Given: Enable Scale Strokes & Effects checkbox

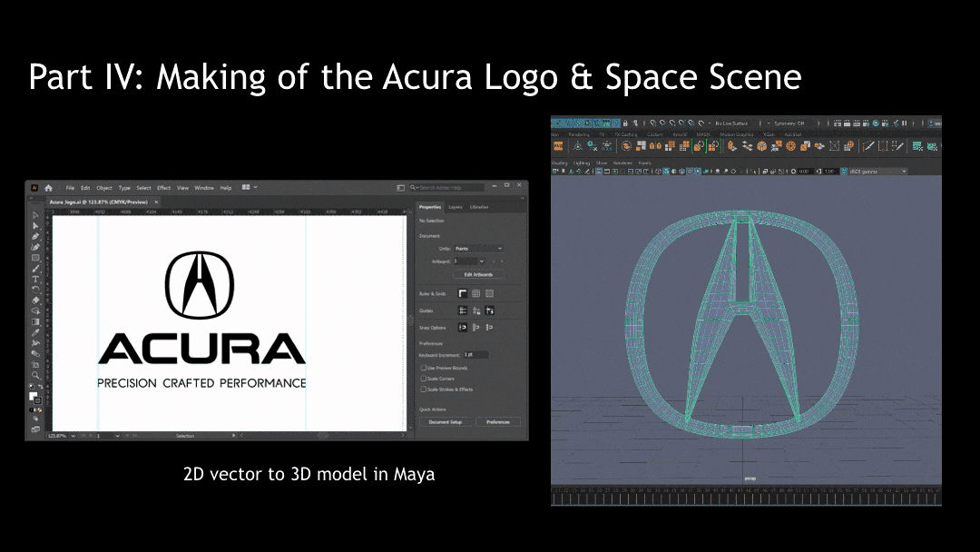Looking at the screenshot, I should 423,389.
